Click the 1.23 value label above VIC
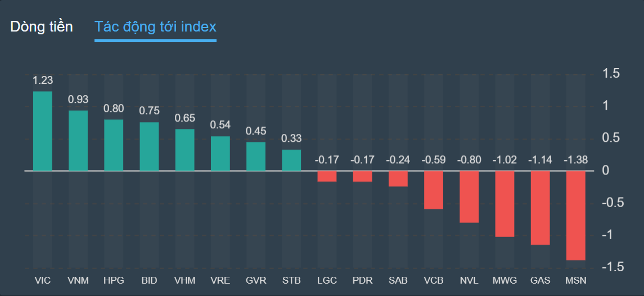This screenshot has height=296, width=644. (43, 80)
